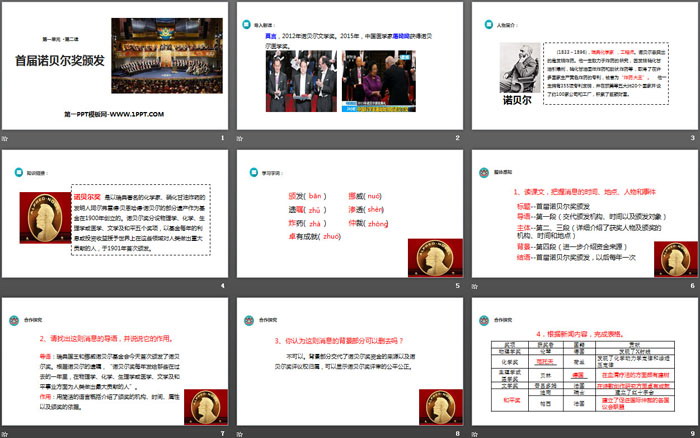Click the animation star icon under slide 8
Viewport: 700px width, 438px height.
click(241, 433)
